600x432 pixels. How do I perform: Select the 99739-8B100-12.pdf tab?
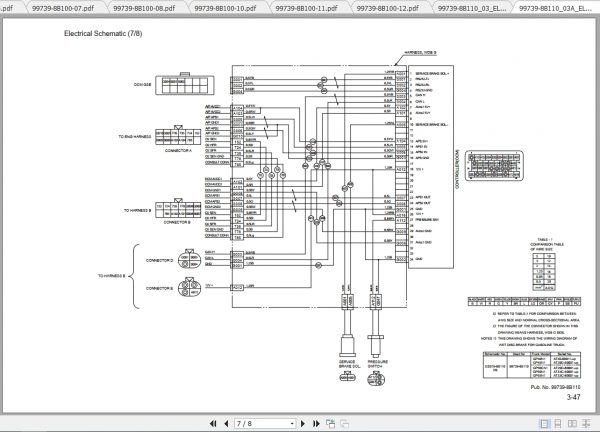[387, 8]
